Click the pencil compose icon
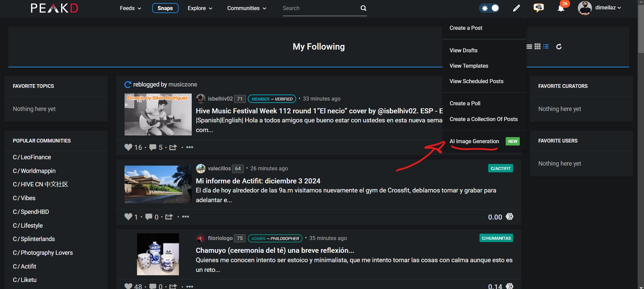644x289 pixels. point(516,8)
